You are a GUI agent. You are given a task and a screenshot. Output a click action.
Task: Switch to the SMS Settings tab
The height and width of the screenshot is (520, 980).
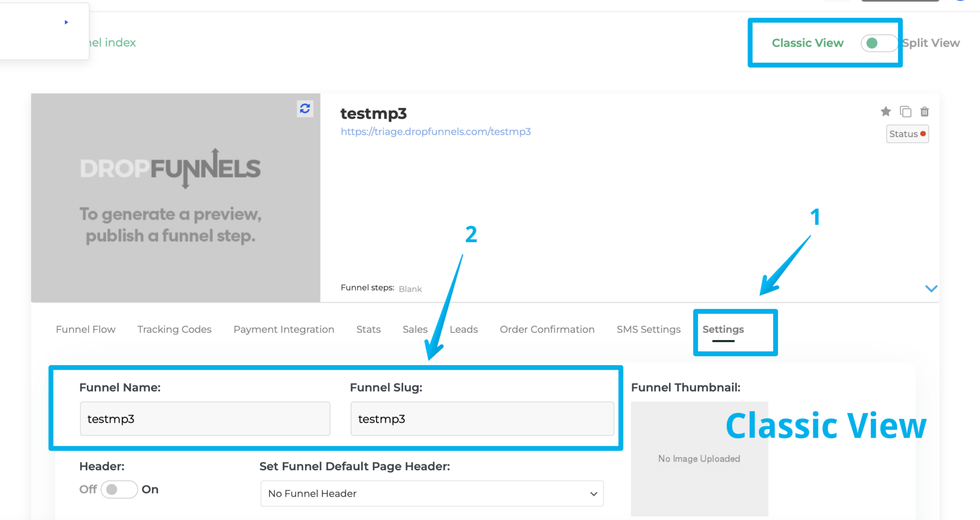(648, 329)
